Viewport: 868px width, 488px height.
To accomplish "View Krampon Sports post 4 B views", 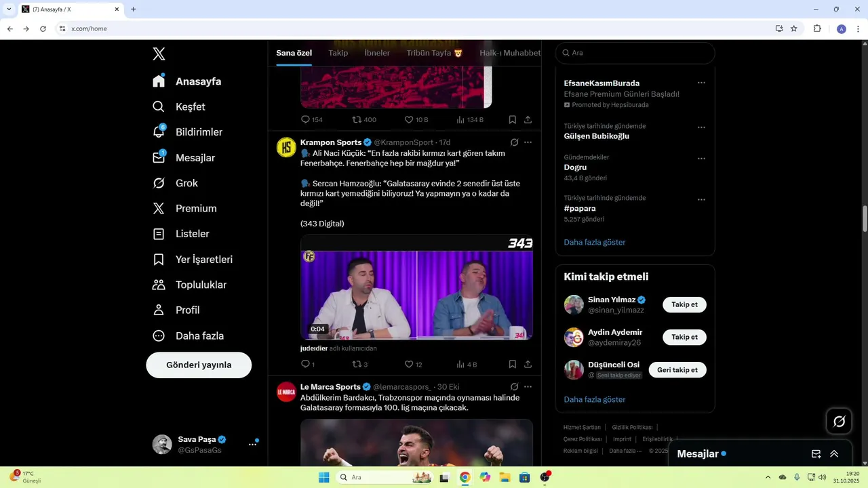I will [467, 364].
